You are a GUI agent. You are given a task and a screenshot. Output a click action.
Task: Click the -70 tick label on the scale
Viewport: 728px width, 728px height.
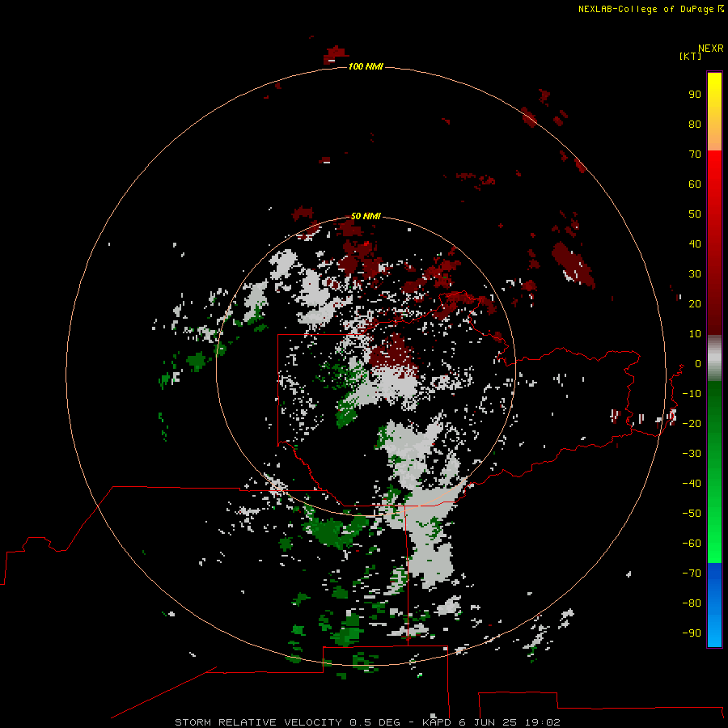692,574
